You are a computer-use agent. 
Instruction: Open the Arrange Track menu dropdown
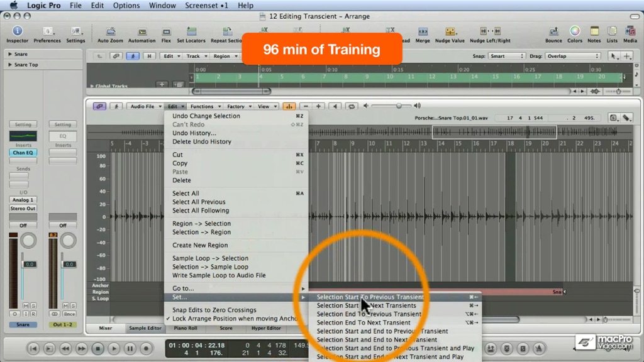197,56
